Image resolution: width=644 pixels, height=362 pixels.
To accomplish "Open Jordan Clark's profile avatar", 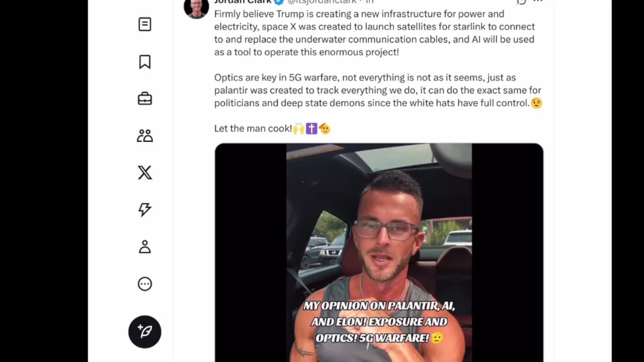I will click(196, 7).
